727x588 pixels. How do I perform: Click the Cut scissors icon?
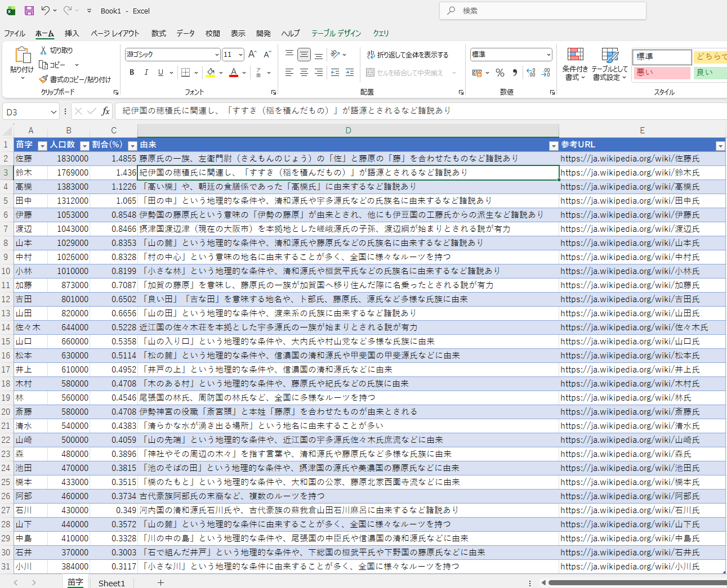click(x=43, y=50)
